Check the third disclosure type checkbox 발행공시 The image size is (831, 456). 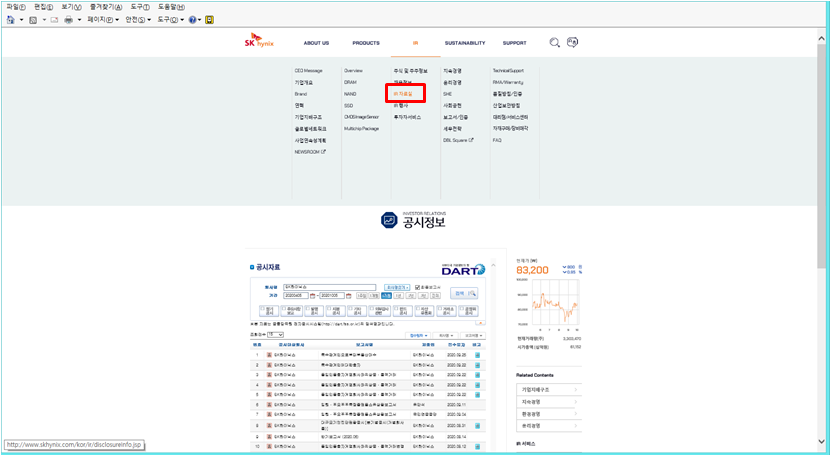click(x=306, y=308)
